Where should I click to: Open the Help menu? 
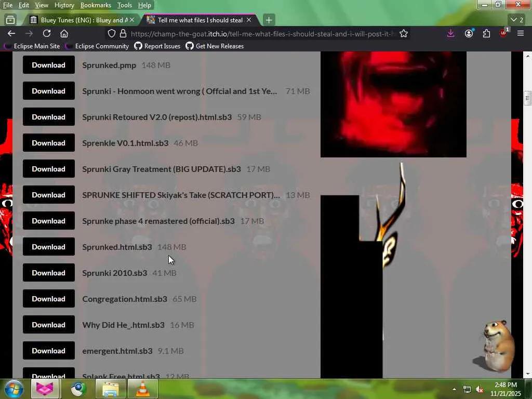144,5
